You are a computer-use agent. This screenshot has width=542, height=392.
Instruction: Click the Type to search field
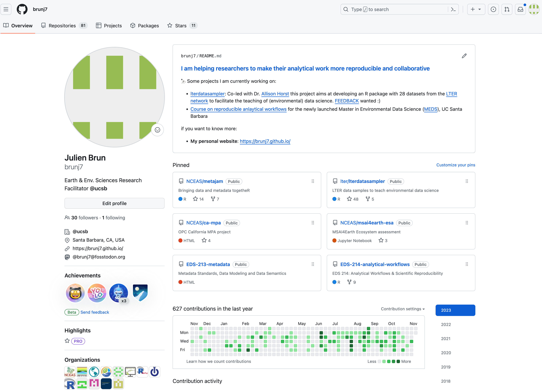click(x=394, y=9)
